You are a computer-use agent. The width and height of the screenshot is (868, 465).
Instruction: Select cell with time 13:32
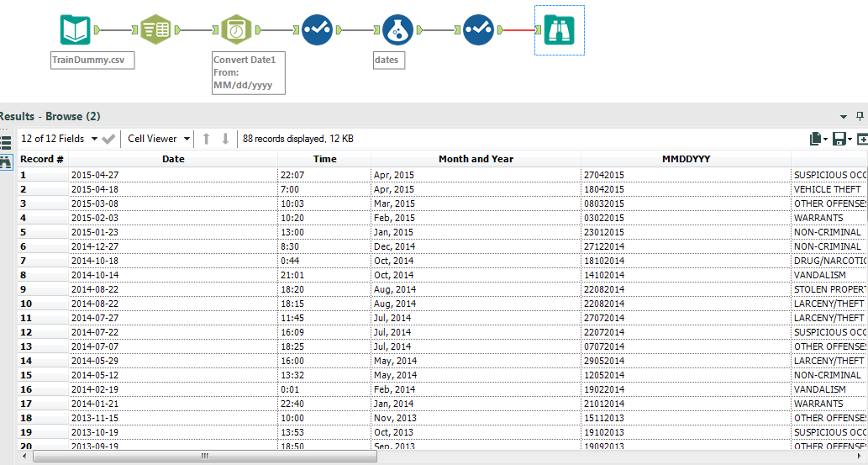tap(324, 375)
